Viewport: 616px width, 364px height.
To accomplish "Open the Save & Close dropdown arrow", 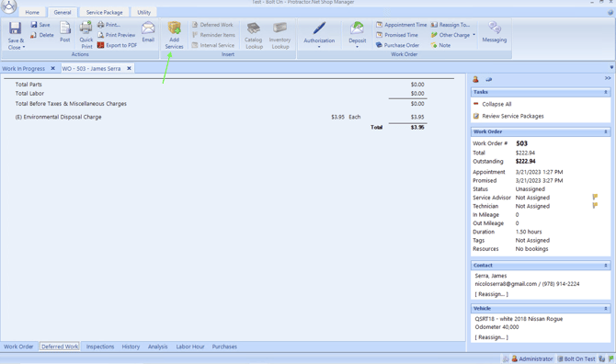I will [24, 47].
